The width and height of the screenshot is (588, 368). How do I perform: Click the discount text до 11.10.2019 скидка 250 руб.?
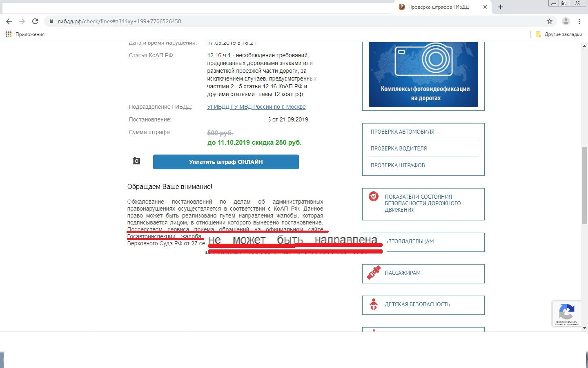pyautogui.click(x=254, y=142)
